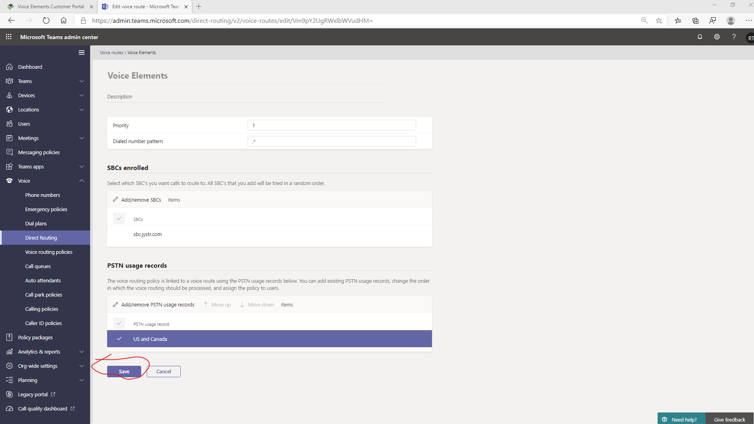
Task: Click pencil icon for Add/remove SBCs
Action: tap(115, 200)
